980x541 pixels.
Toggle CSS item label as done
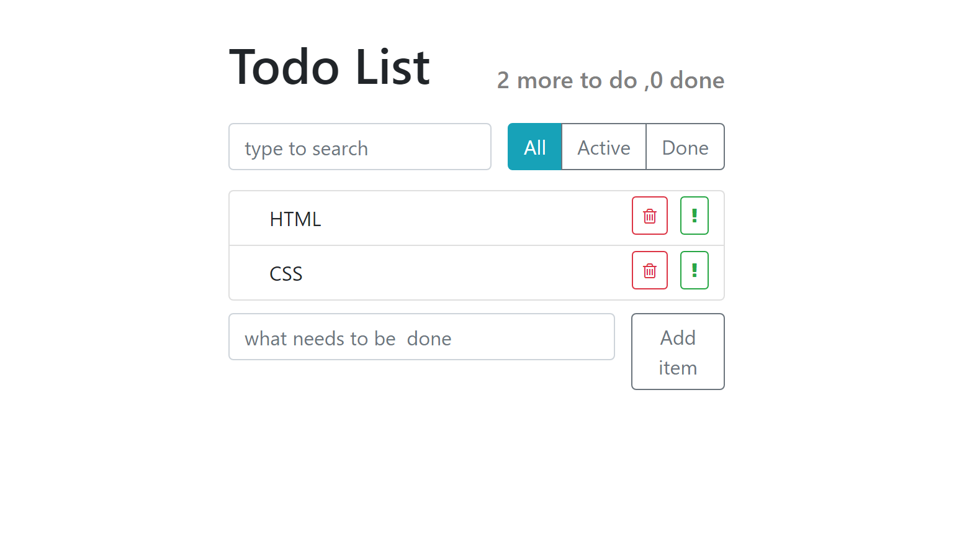click(x=286, y=274)
